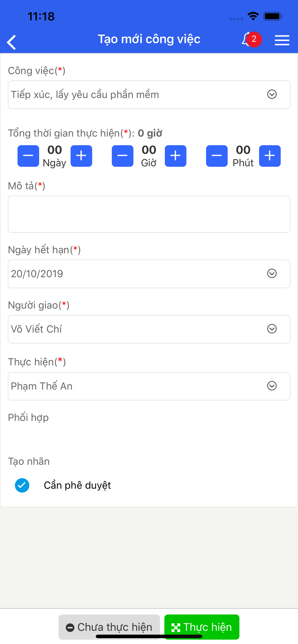Screen dimensions: 298x644
Task: Increase the Ngày value with plus
Action: (x=81, y=156)
